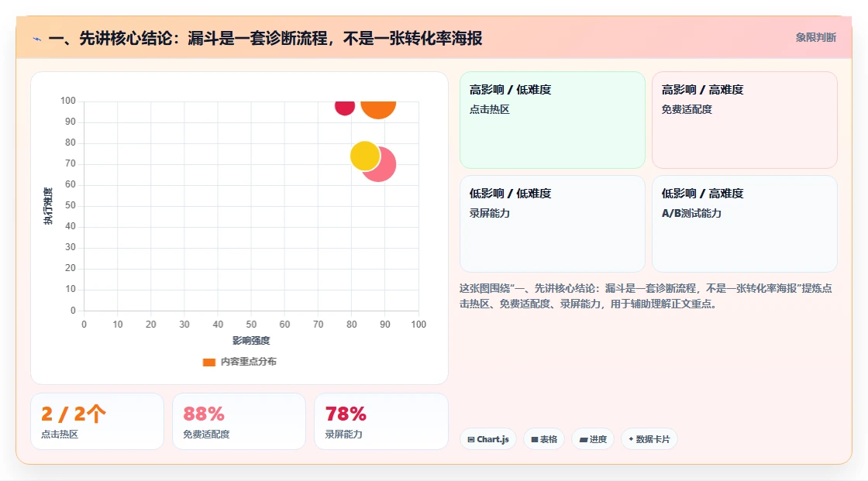
Task: Select the 数据卡片 tag chip
Action: click(649, 439)
